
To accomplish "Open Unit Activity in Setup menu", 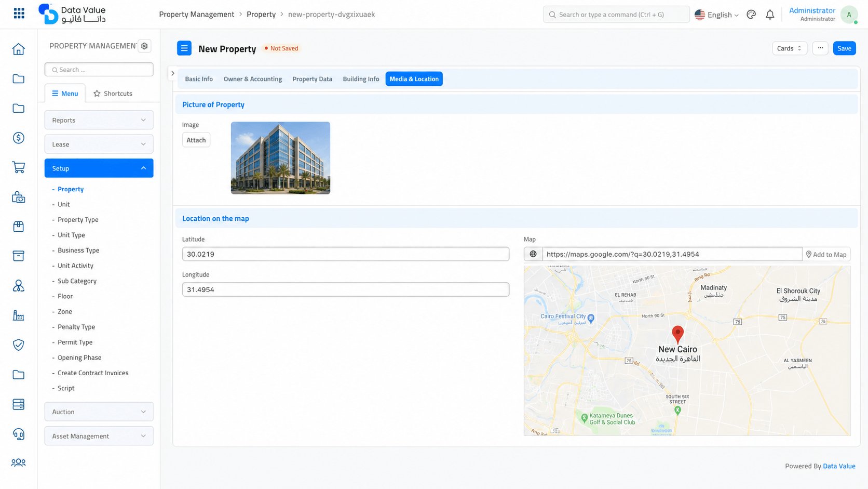I will coord(75,266).
